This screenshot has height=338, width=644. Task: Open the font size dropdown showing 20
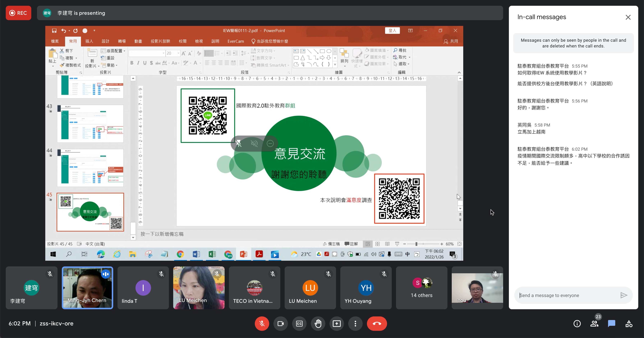point(178,53)
